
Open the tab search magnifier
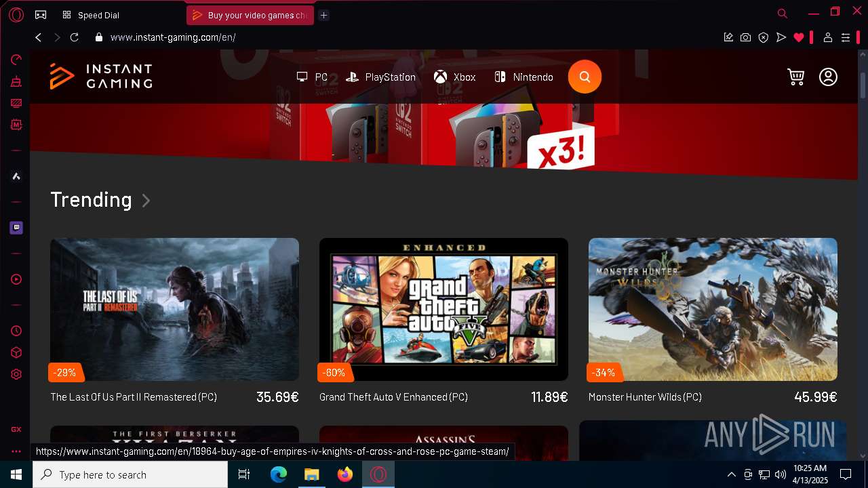point(783,13)
